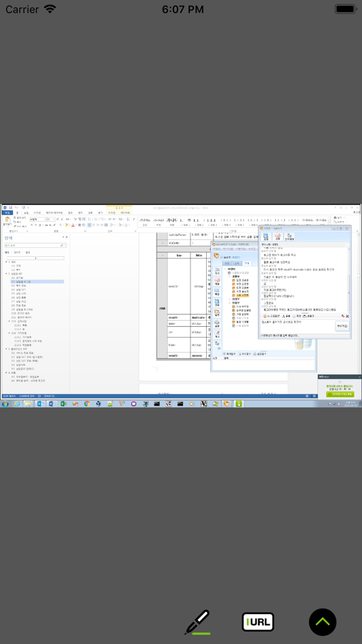Select the pen drawing tool

[197, 622]
